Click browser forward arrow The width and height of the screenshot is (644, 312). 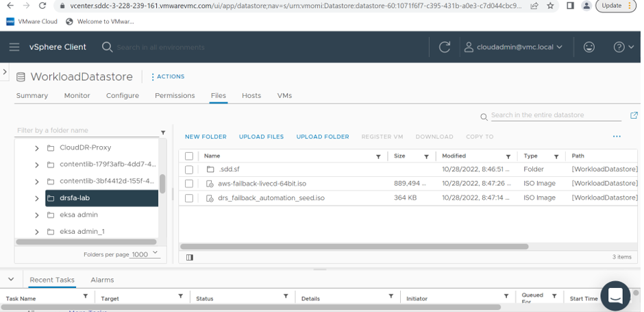pos(26,5)
